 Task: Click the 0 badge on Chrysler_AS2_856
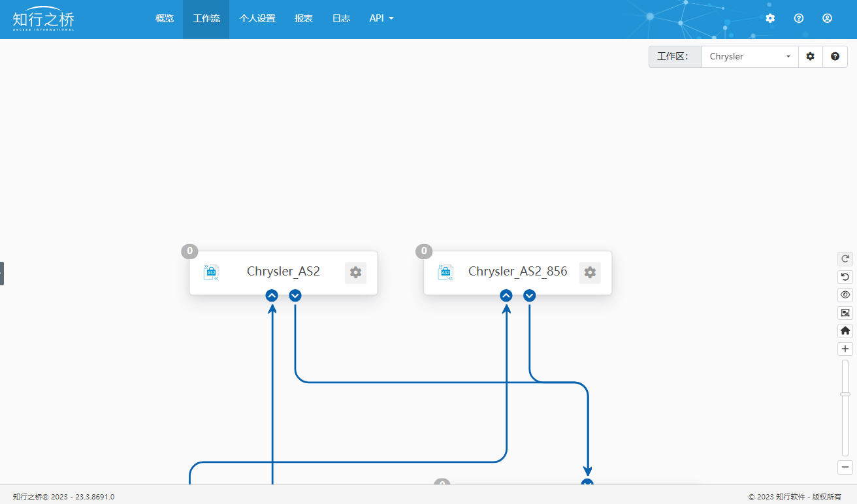[x=424, y=251]
